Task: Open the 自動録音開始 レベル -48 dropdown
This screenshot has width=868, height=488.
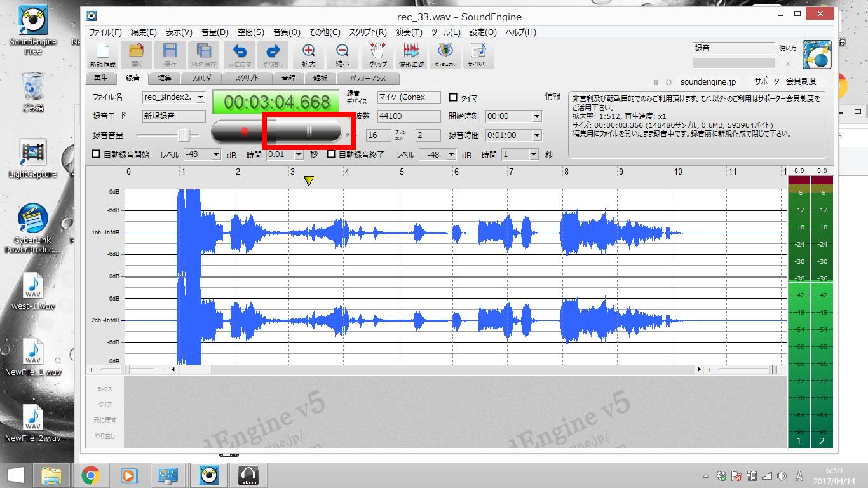Action: [216, 154]
